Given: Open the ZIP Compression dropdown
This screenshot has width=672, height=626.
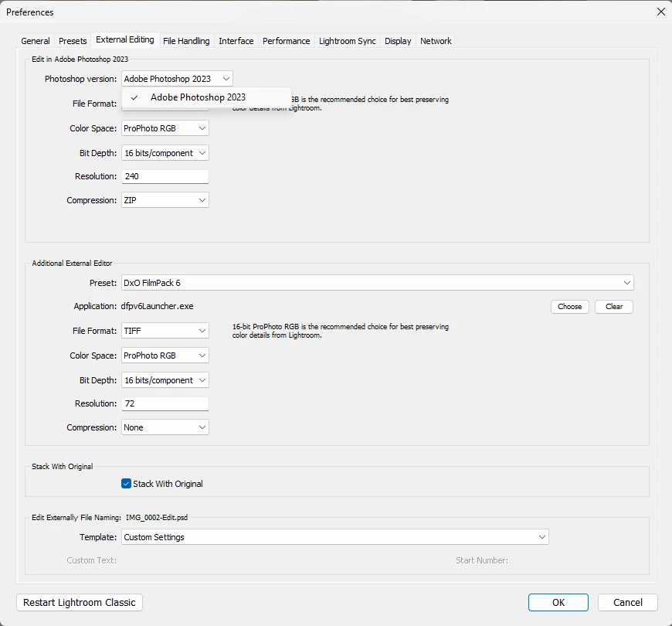Looking at the screenshot, I should point(165,200).
